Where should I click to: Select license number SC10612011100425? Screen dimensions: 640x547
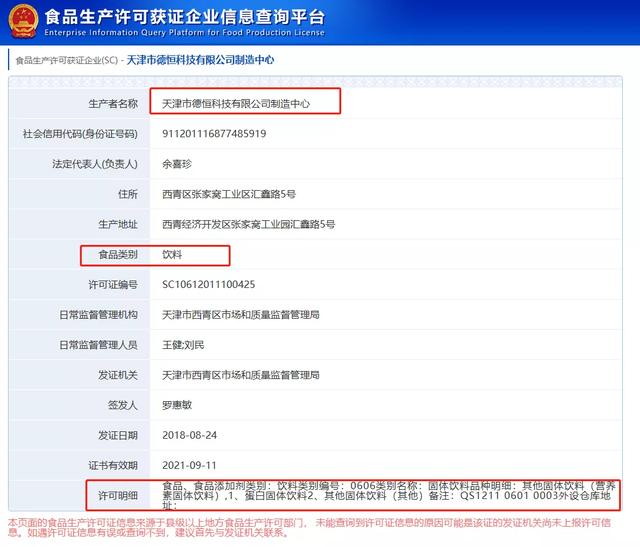[x=209, y=285]
